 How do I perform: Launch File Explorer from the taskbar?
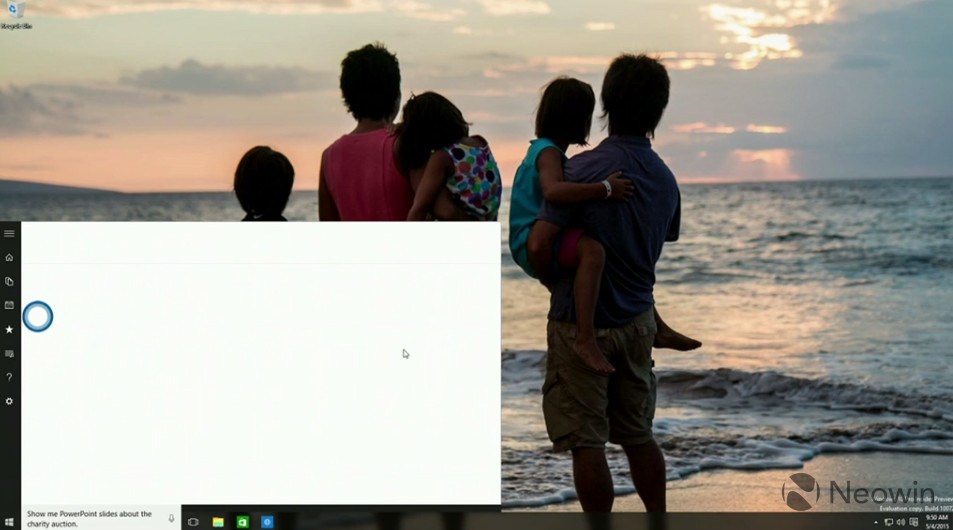(x=218, y=521)
